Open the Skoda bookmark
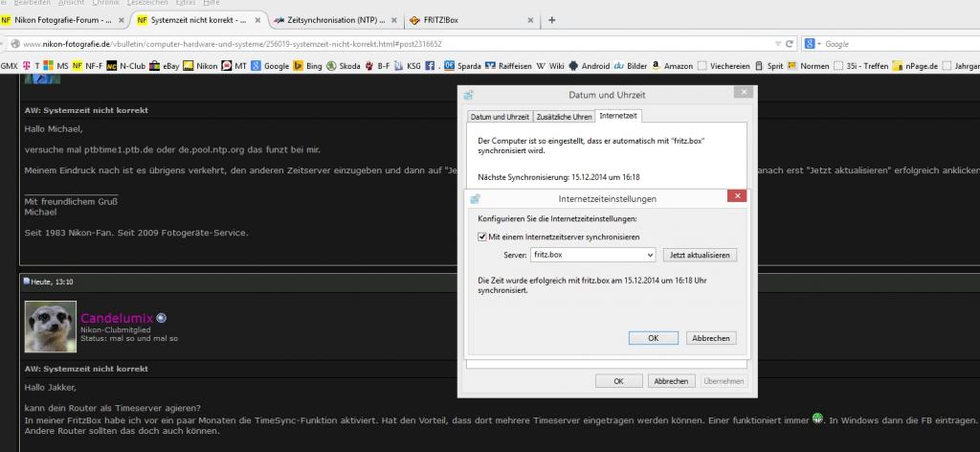Image resolution: width=980 pixels, height=452 pixels. pos(344,66)
